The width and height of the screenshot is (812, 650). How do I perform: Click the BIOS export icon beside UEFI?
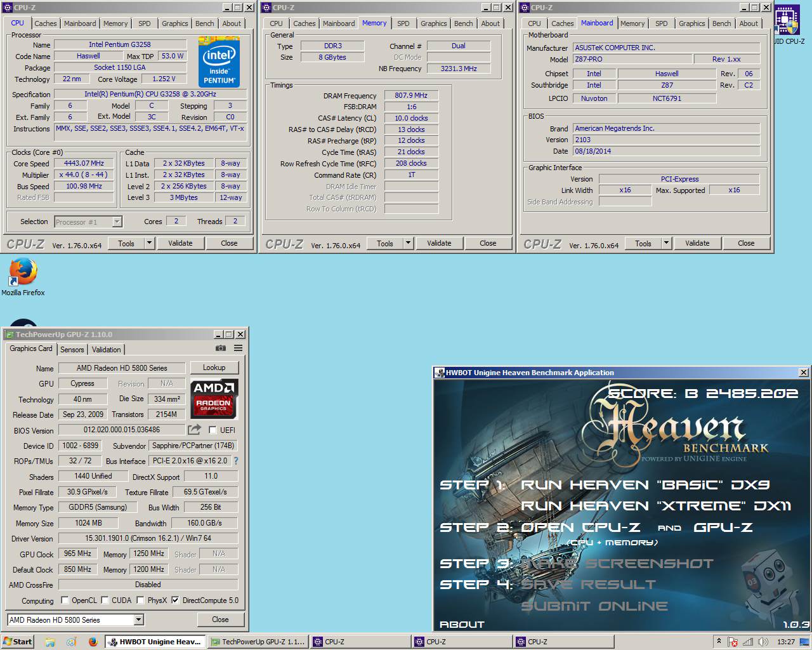195,430
